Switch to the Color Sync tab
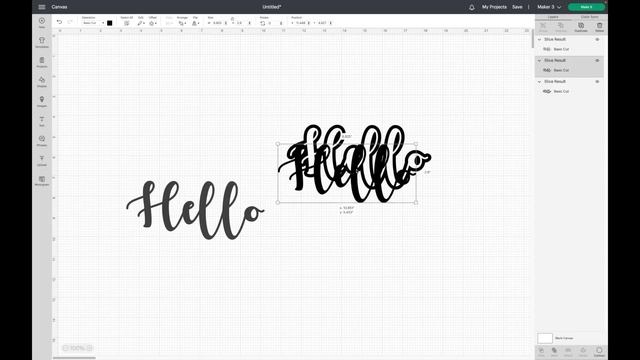Image resolution: width=640 pixels, height=360 pixels. (x=589, y=17)
